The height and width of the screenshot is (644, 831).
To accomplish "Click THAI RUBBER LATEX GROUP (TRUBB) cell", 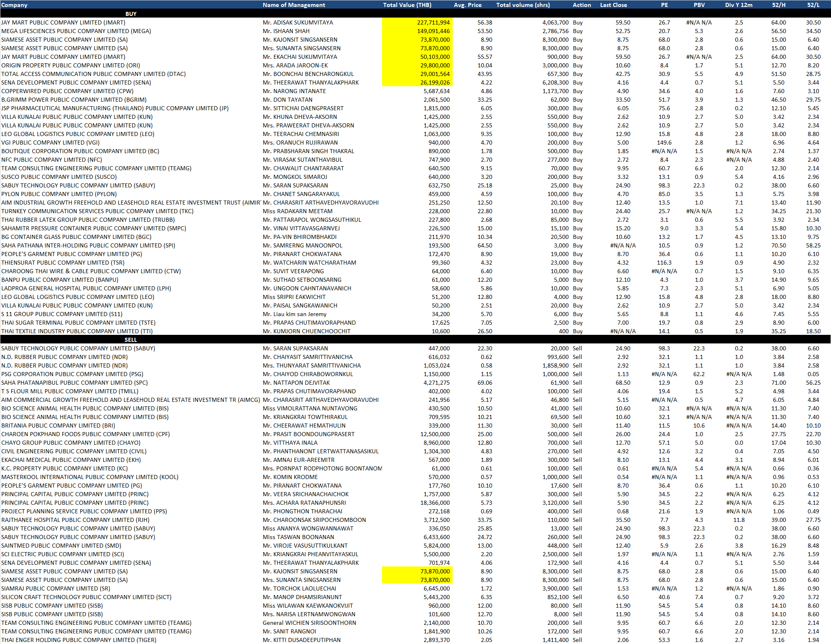I will [88, 220].
